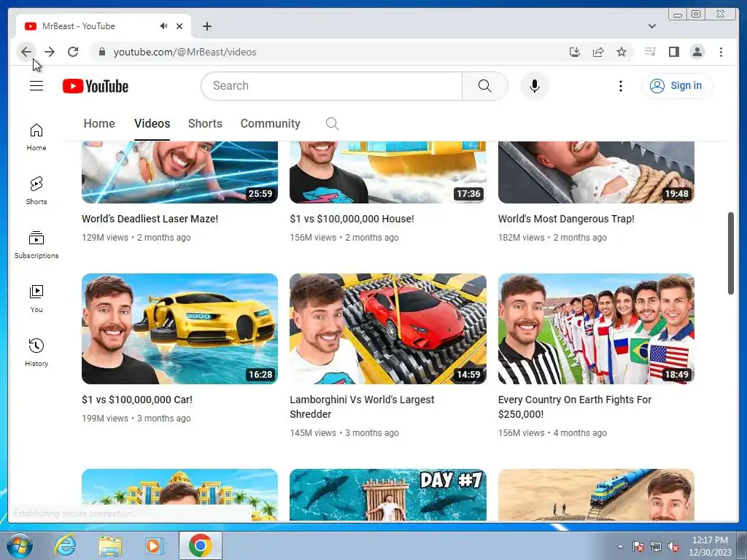Open Lamborghini Vs World's Largest Shredder title
Screen dimensions: 747x560
[362, 407]
